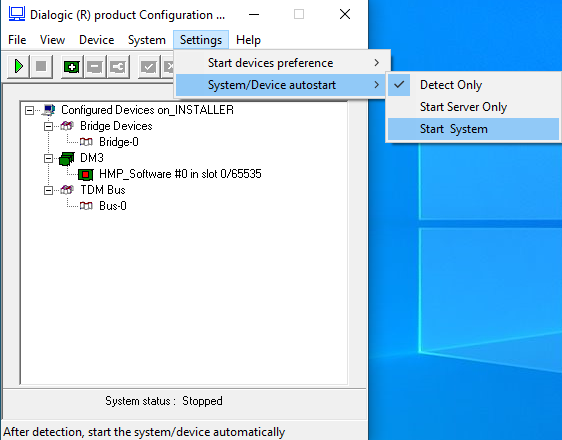Click the Bus-0 device icon
Image resolution: width=562 pixels, height=440 pixels.
(86, 206)
